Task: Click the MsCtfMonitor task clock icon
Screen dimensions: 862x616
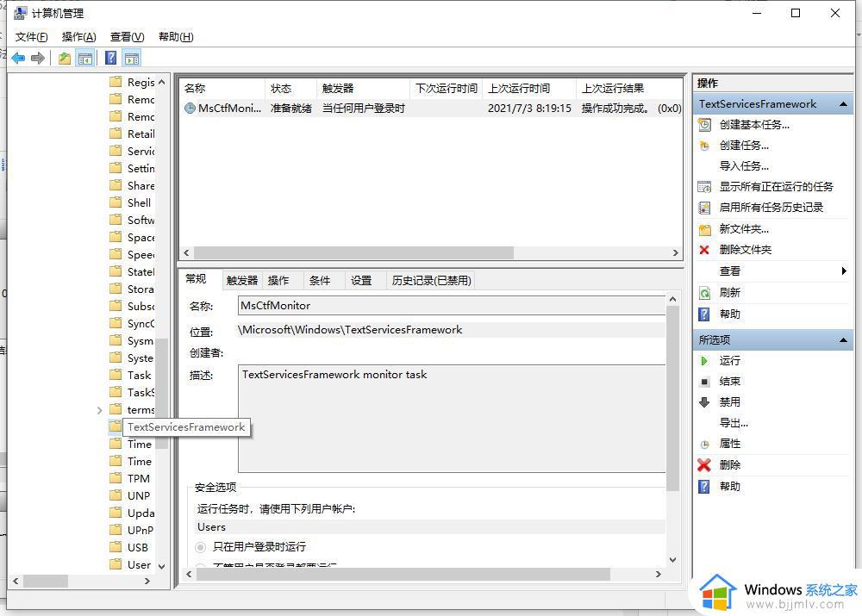Action: (190, 109)
